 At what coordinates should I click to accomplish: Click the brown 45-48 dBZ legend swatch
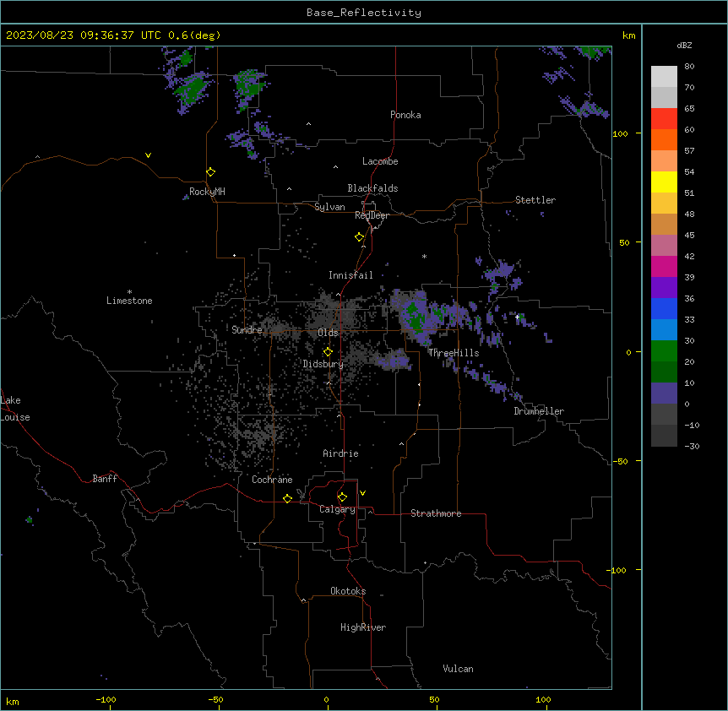point(664,224)
